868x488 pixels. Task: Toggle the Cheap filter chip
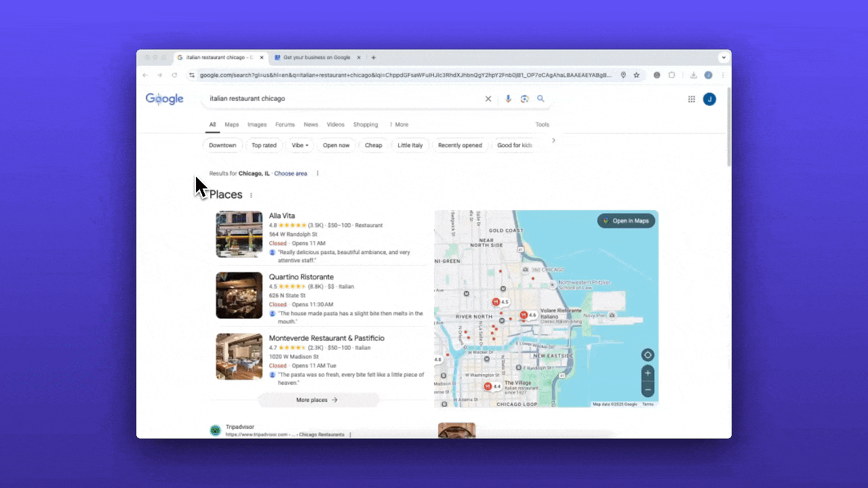373,145
